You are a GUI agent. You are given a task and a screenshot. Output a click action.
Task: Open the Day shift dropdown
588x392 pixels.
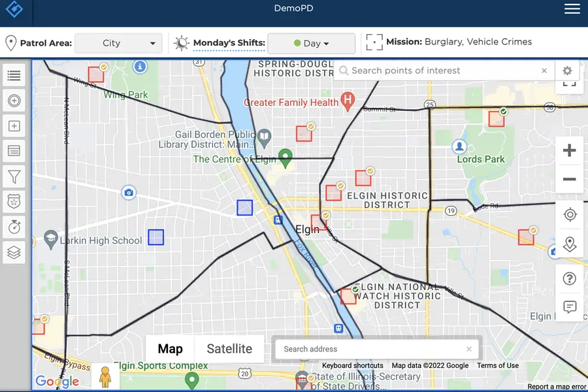click(x=311, y=43)
